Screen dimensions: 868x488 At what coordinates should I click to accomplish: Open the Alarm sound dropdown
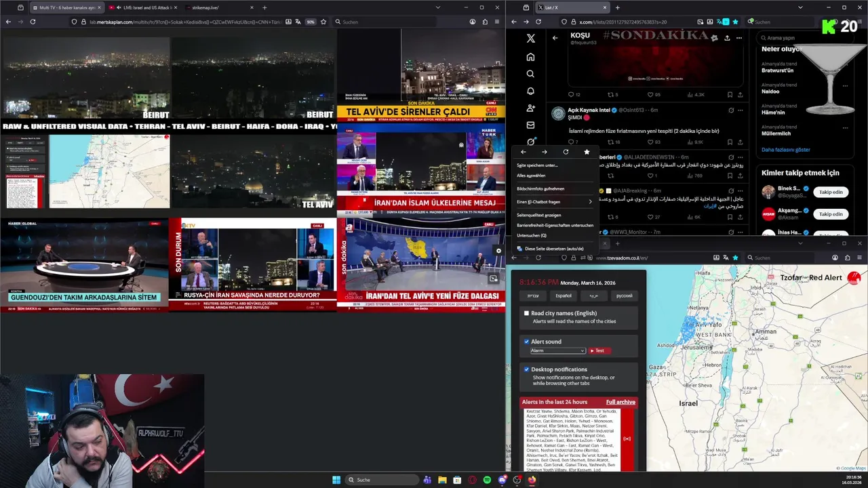pyautogui.click(x=557, y=350)
